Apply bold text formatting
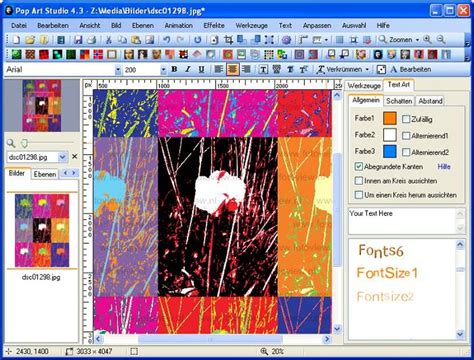This screenshot has height=360, width=474. tap(174, 69)
